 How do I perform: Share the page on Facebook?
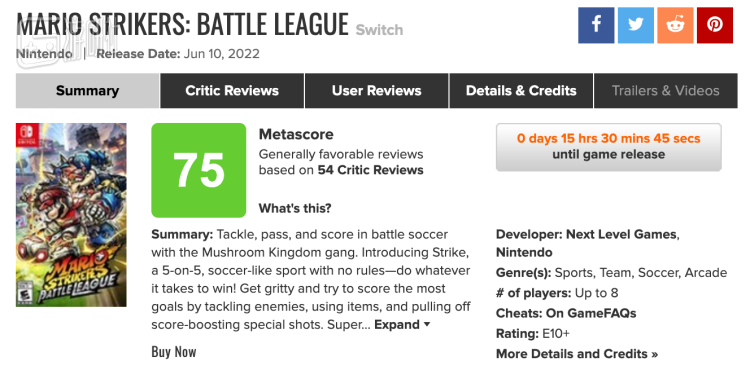[x=596, y=25]
